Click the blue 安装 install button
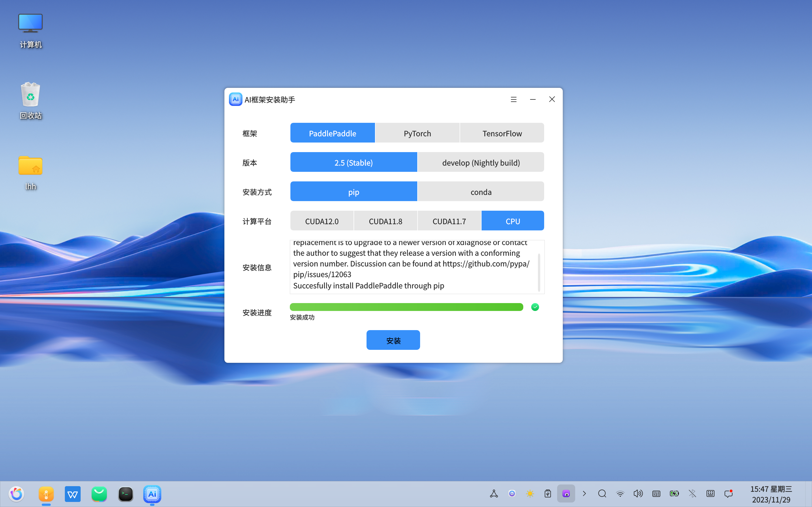The image size is (812, 507). point(393,340)
